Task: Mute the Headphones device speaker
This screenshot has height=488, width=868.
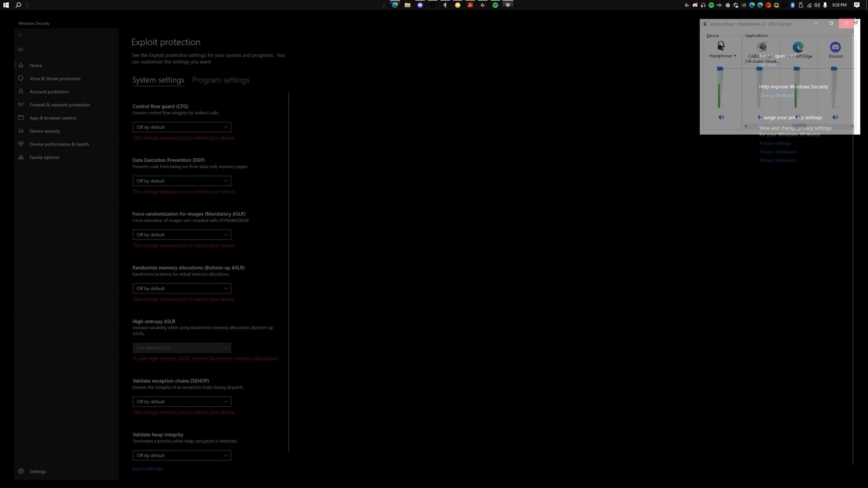Action: [x=721, y=117]
